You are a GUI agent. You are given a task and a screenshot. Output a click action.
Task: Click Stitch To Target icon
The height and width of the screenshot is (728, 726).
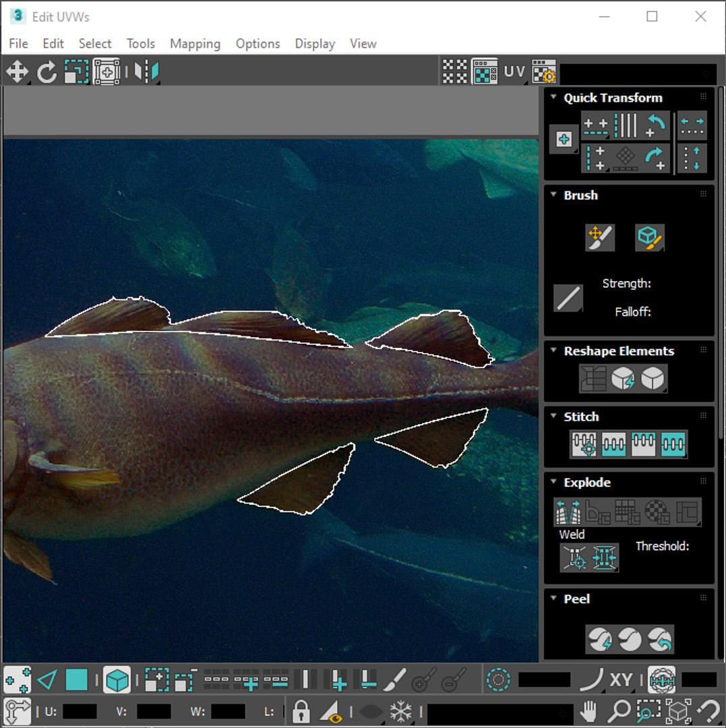tap(584, 444)
